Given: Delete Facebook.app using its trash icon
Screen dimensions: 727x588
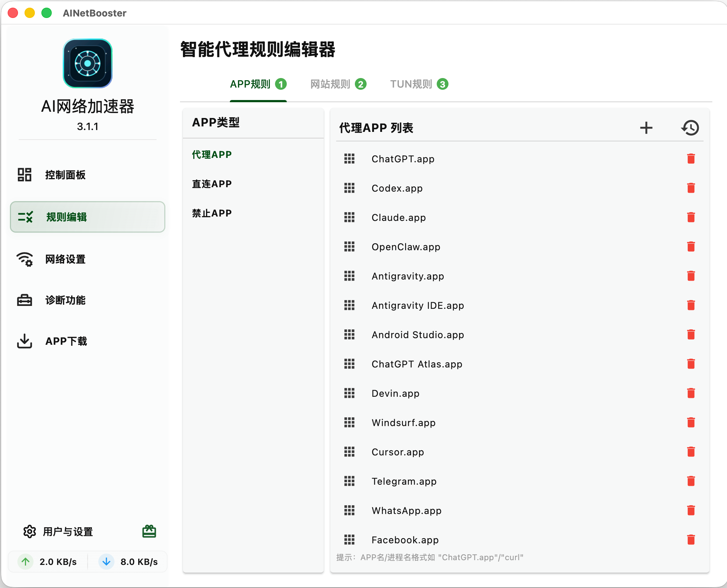Looking at the screenshot, I should click(691, 540).
